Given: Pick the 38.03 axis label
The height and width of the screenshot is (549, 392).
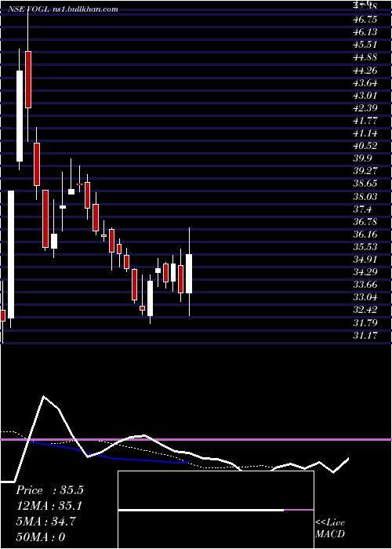Looking at the screenshot, I should (365, 197).
